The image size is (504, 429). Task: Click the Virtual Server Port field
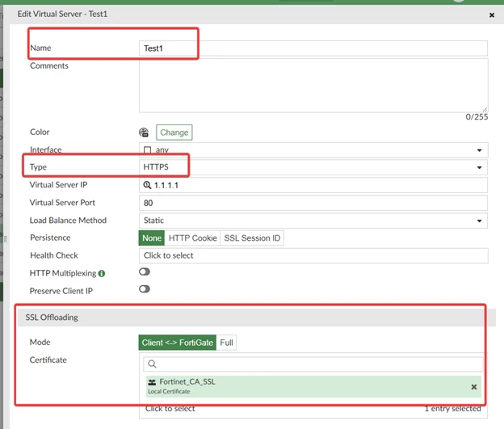[x=313, y=203]
